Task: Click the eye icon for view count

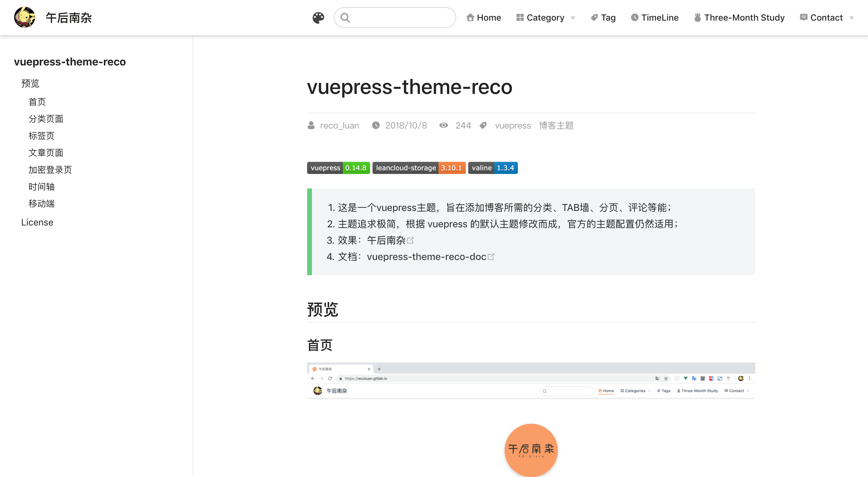Action: [443, 125]
